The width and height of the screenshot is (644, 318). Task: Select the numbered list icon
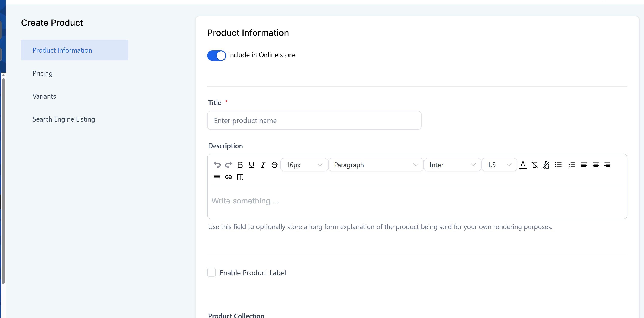(571, 165)
